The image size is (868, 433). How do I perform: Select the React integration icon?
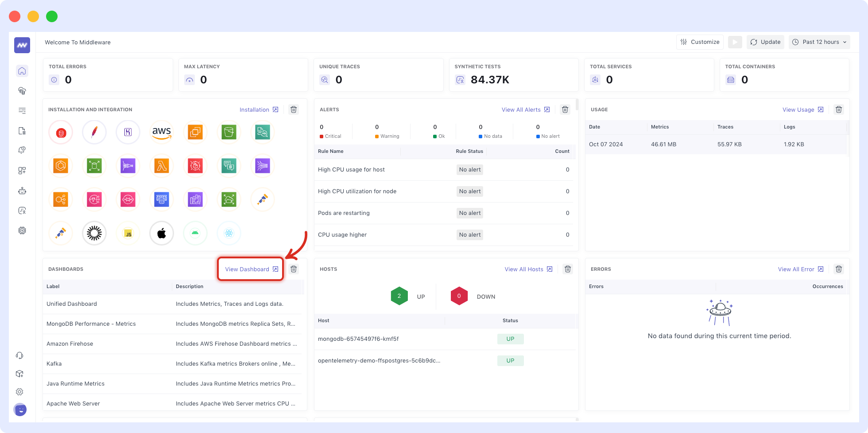(x=229, y=233)
